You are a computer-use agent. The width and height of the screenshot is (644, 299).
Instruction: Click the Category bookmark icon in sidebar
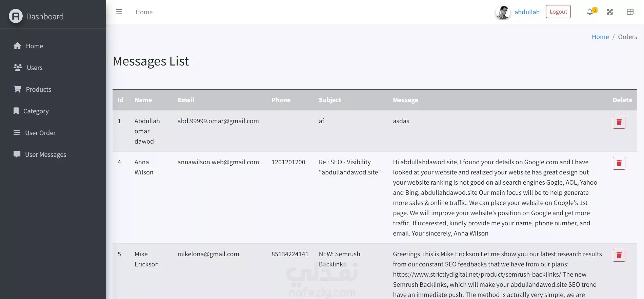click(16, 111)
